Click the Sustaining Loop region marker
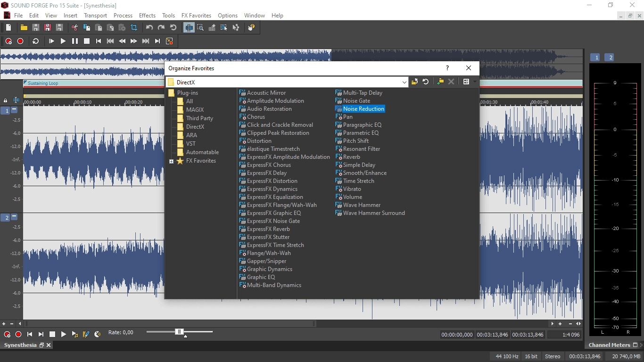 tap(43, 83)
